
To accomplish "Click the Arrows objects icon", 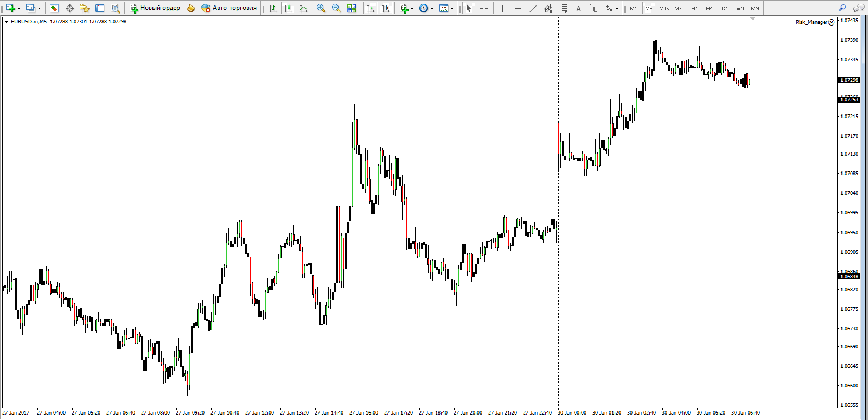I will (x=609, y=8).
